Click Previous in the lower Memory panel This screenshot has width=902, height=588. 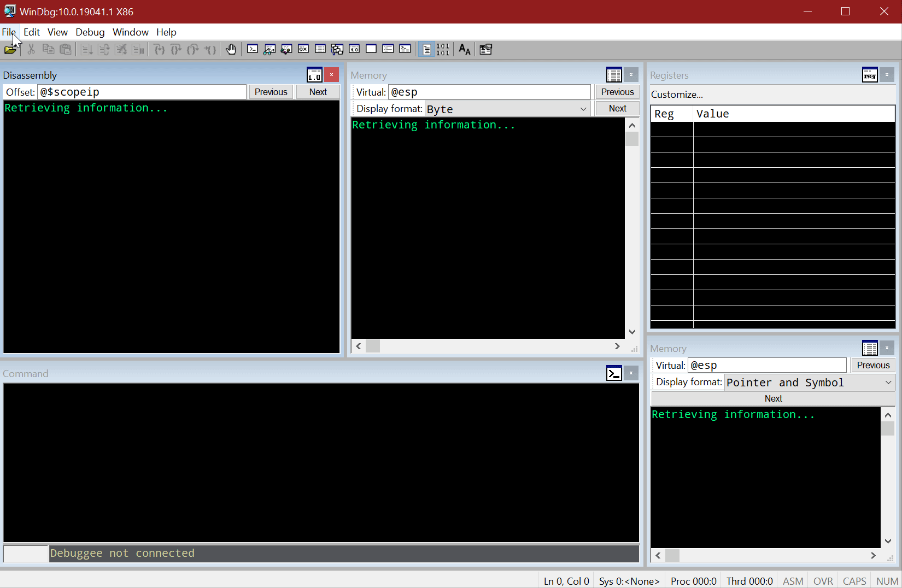click(873, 365)
